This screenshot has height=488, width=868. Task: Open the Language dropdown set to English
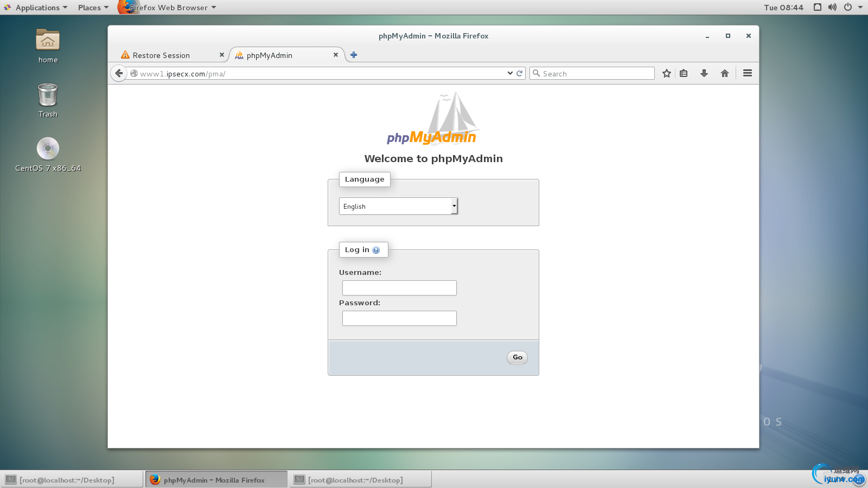(x=399, y=206)
